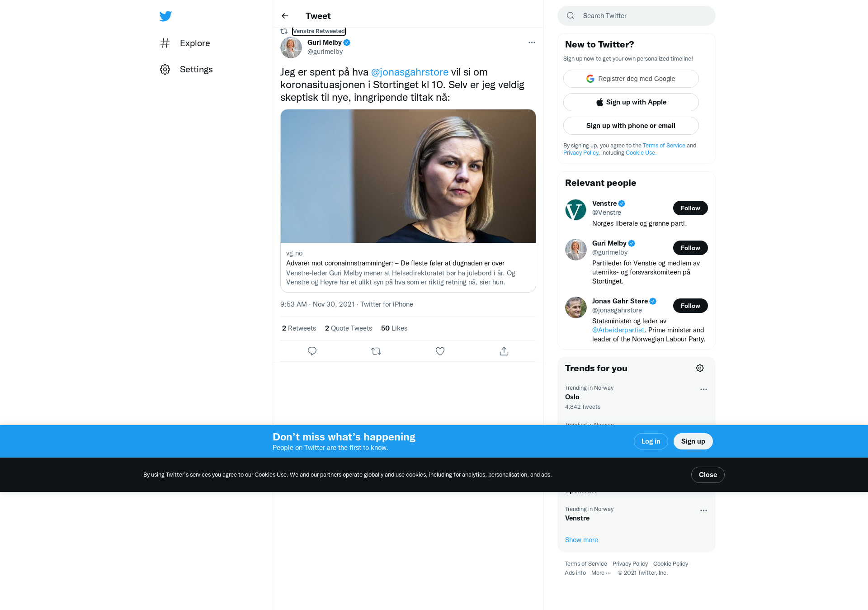Go back using the arrow icon

[285, 16]
